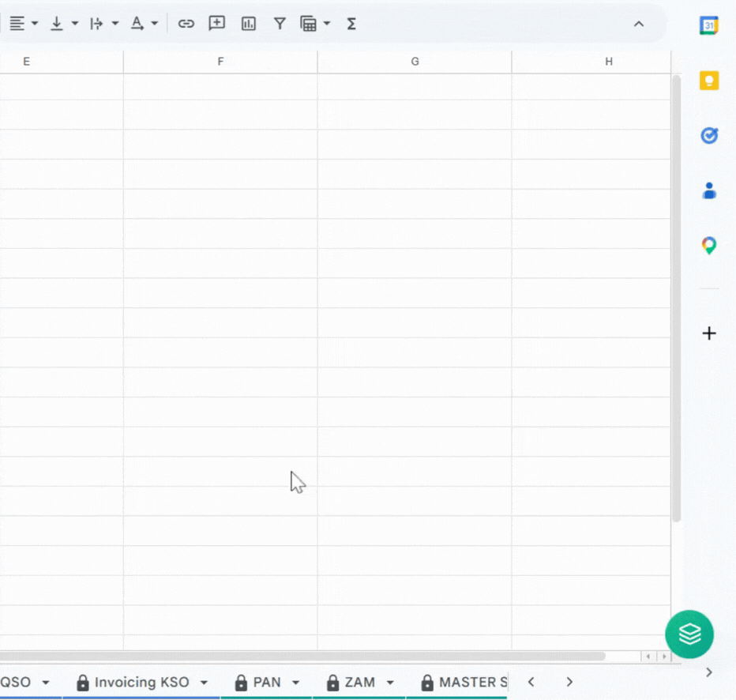Open Google Keep from the side panel
736x700 pixels.
(x=709, y=80)
